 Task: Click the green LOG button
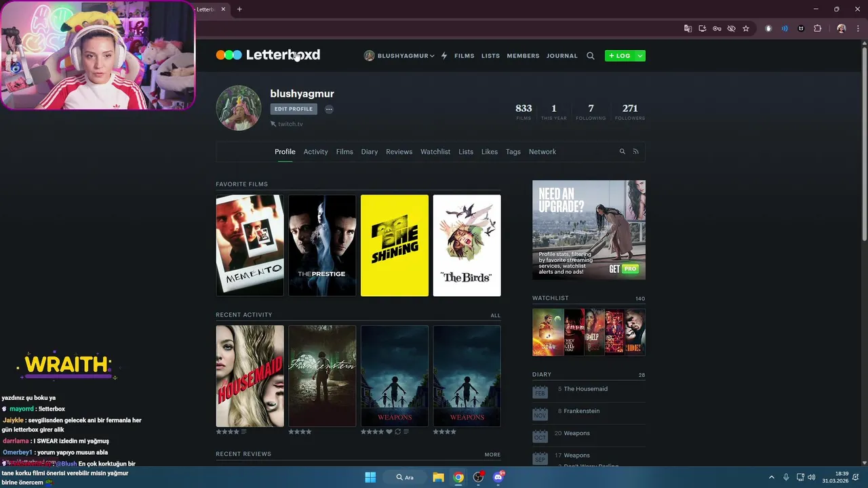point(620,56)
